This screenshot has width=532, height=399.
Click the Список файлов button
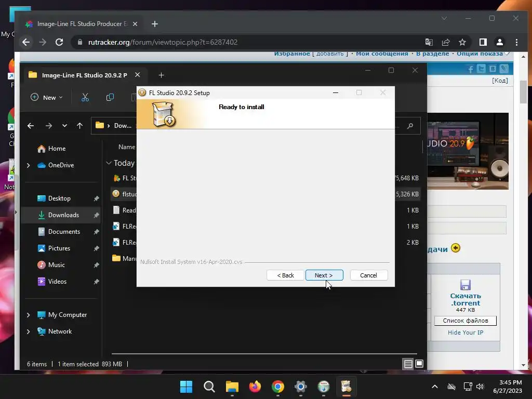coord(465,321)
